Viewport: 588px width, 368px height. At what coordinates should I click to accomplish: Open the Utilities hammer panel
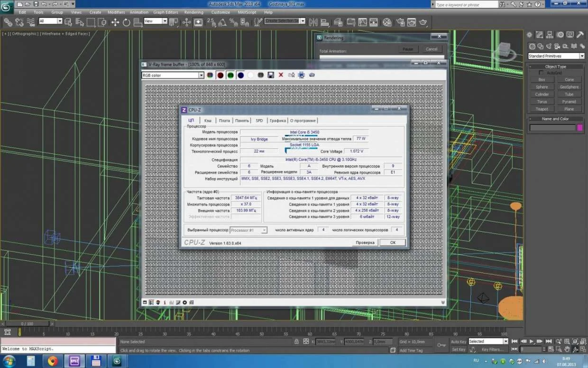[x=581, y=35]
